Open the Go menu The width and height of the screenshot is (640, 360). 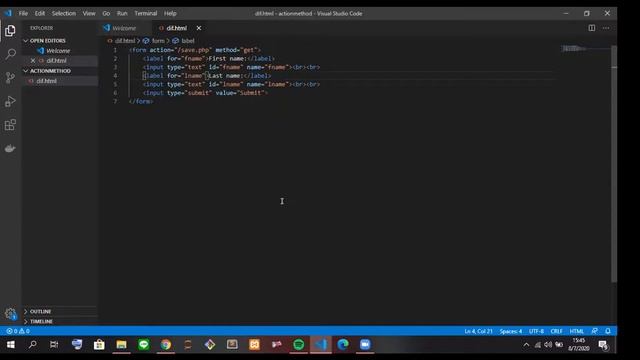(106, 13)
